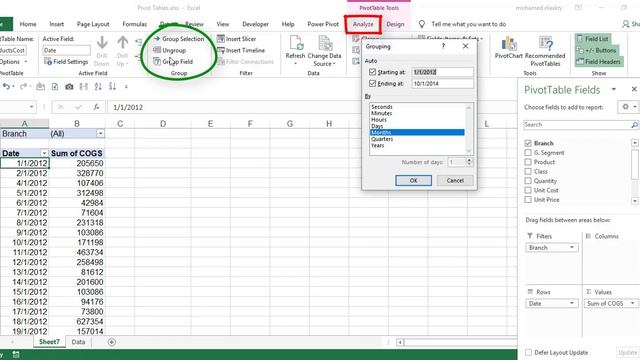Check the Product field checkbox
640x360 pixels.
(528, 162)
